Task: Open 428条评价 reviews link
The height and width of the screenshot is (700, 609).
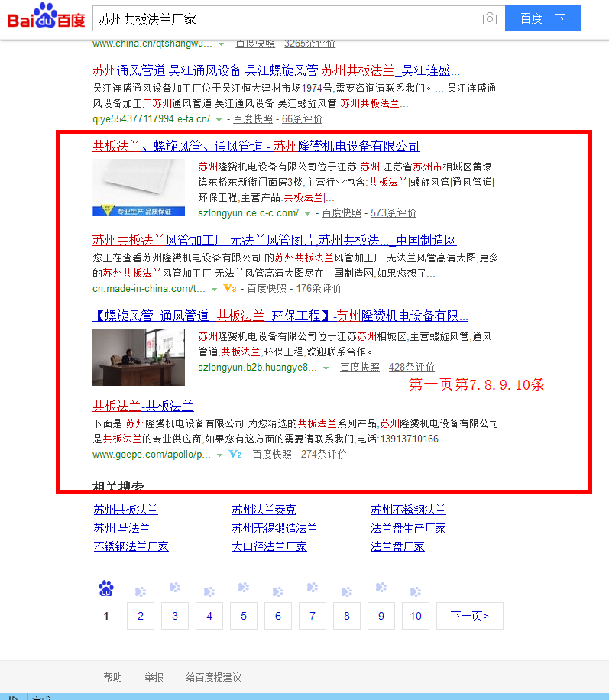Action: point(411,367)
